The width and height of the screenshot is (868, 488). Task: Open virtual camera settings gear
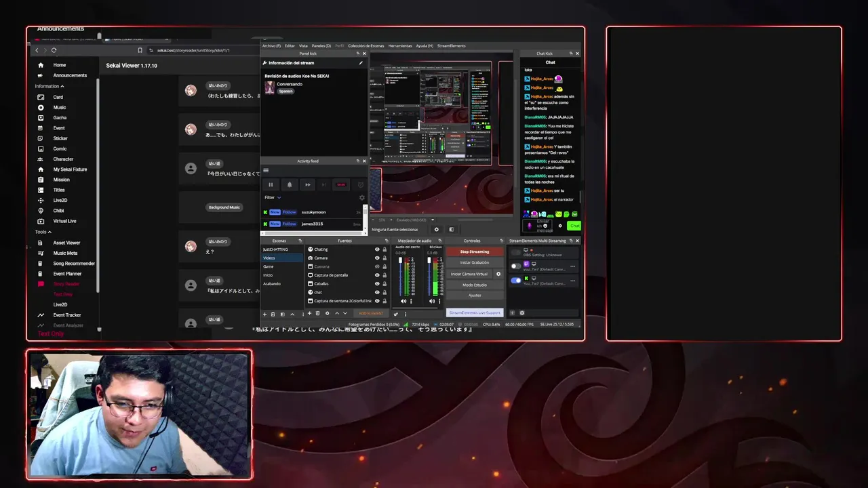(498, 274)
